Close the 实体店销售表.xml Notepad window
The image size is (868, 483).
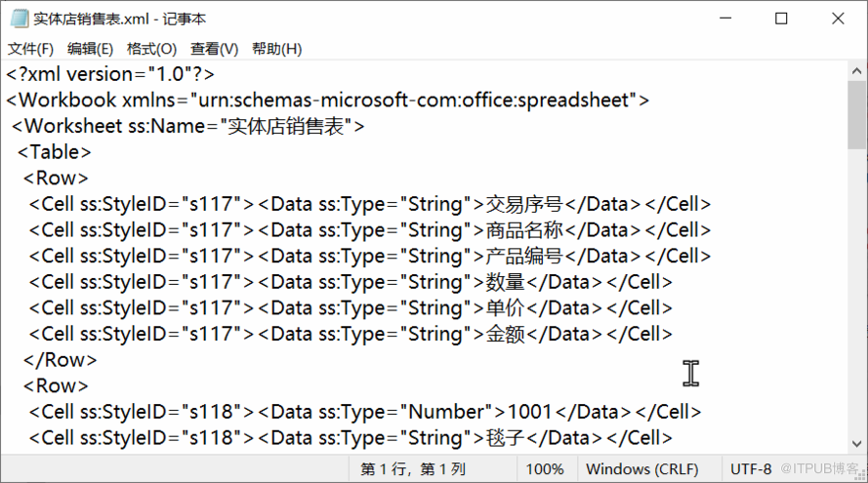coord(838,19)
